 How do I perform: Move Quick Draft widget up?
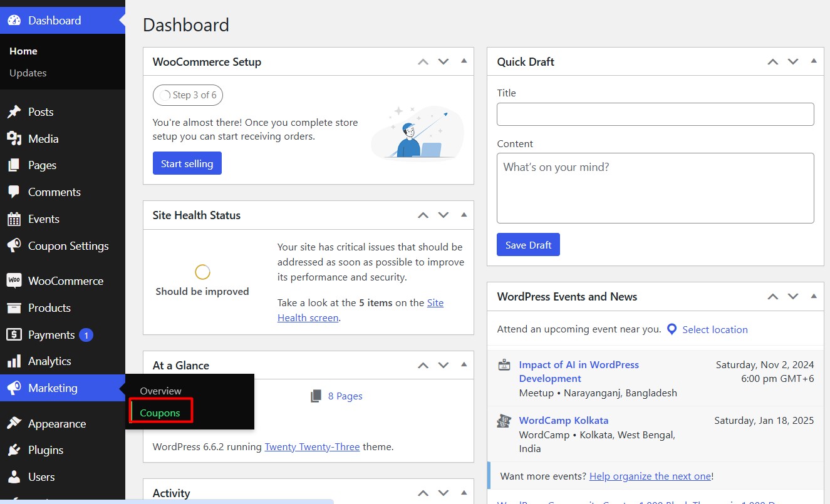[x=773, y=61]
